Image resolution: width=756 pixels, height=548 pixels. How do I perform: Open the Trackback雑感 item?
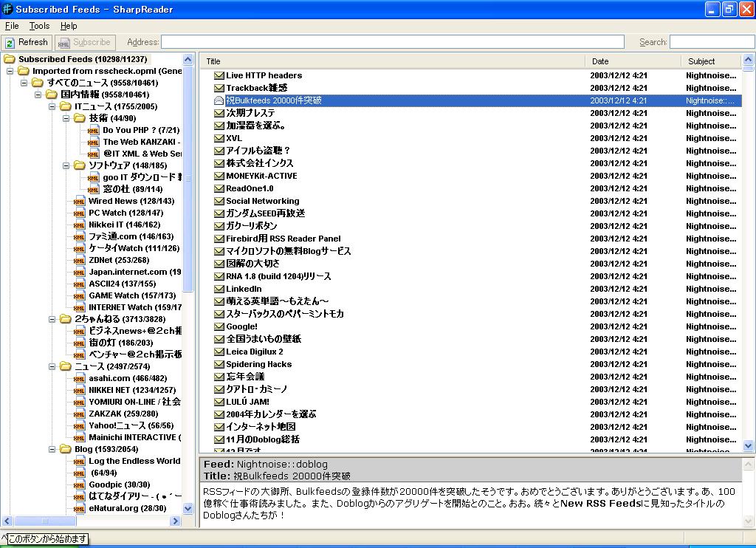pos(256,89)
